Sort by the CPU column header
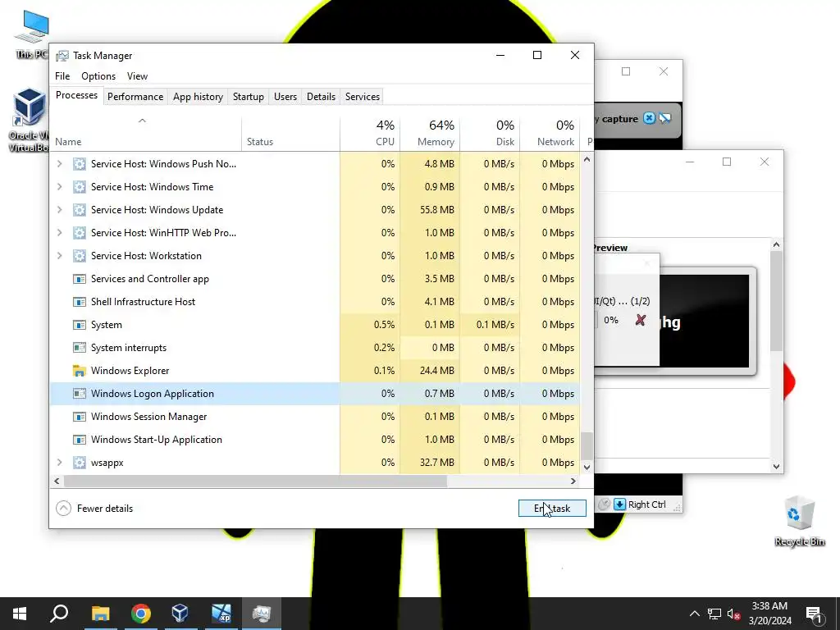The width and height of the screenshot is (840, 630). click(x=370, y=134)
